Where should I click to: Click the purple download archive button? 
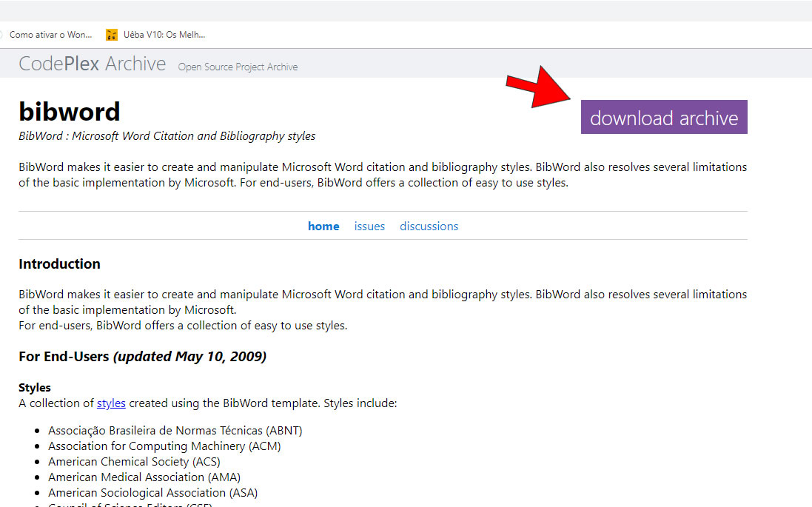[x=664, y=117]
